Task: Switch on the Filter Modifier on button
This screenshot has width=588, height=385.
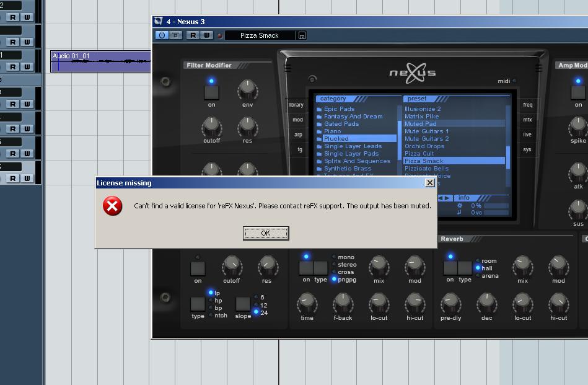Action: pyautogui.click(x=211, y=93)
